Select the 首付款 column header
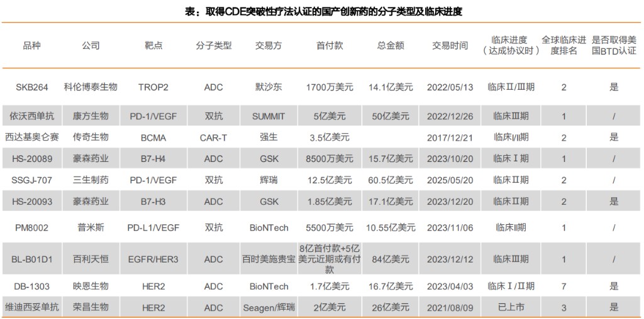Viewport: 644px width, 319px height. point(330,45)
